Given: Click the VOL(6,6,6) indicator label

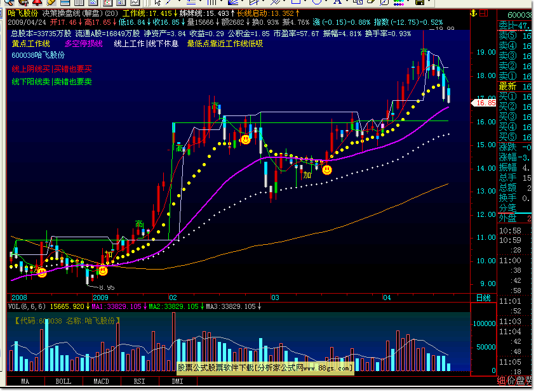Looking at the screenshot, I should [x=27, y=306].
